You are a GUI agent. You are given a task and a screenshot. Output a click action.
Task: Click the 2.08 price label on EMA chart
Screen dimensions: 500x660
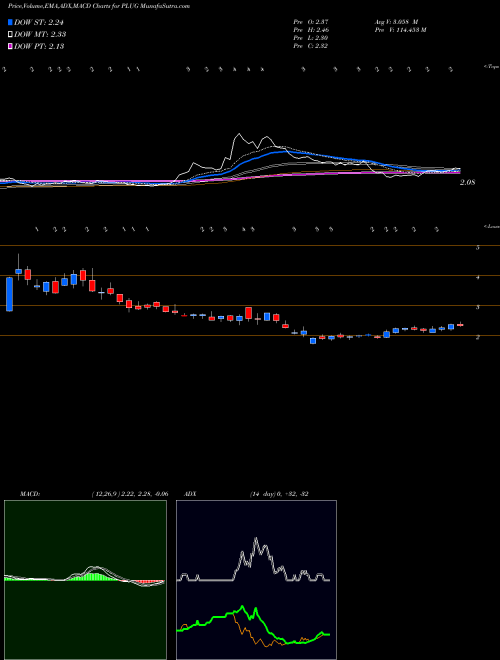pos(467,182)
